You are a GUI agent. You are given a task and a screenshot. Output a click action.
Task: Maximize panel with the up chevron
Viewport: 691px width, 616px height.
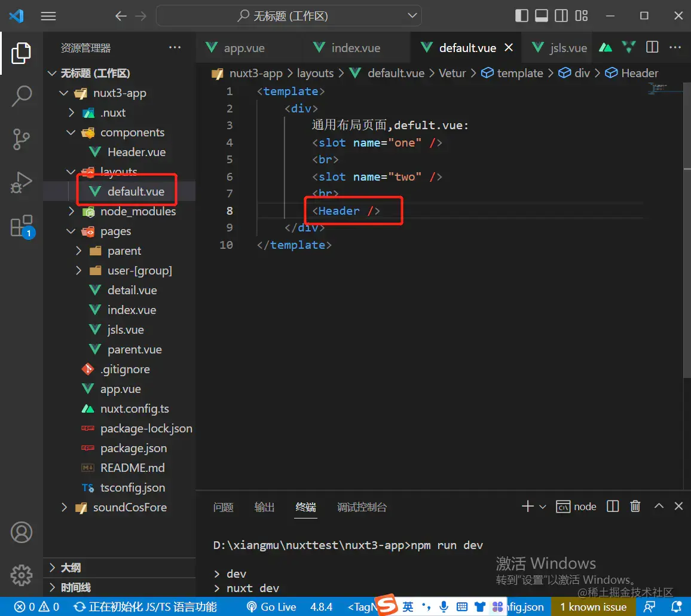[659, 506]
